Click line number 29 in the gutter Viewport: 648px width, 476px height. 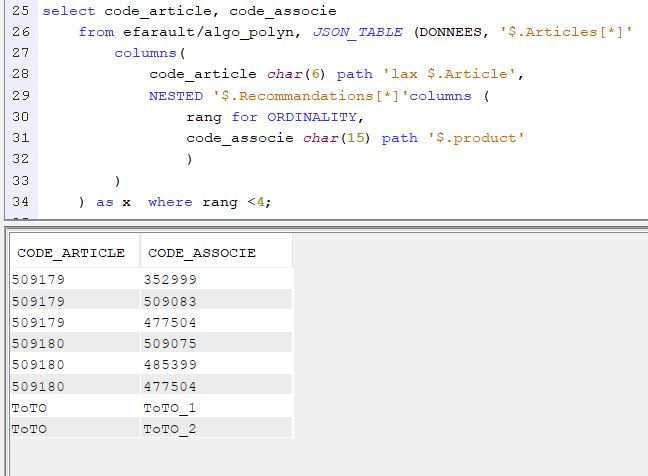21,96
